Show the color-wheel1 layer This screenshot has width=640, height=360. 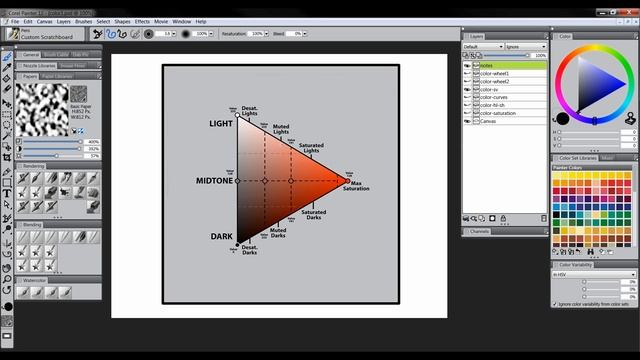coord(467,73)
